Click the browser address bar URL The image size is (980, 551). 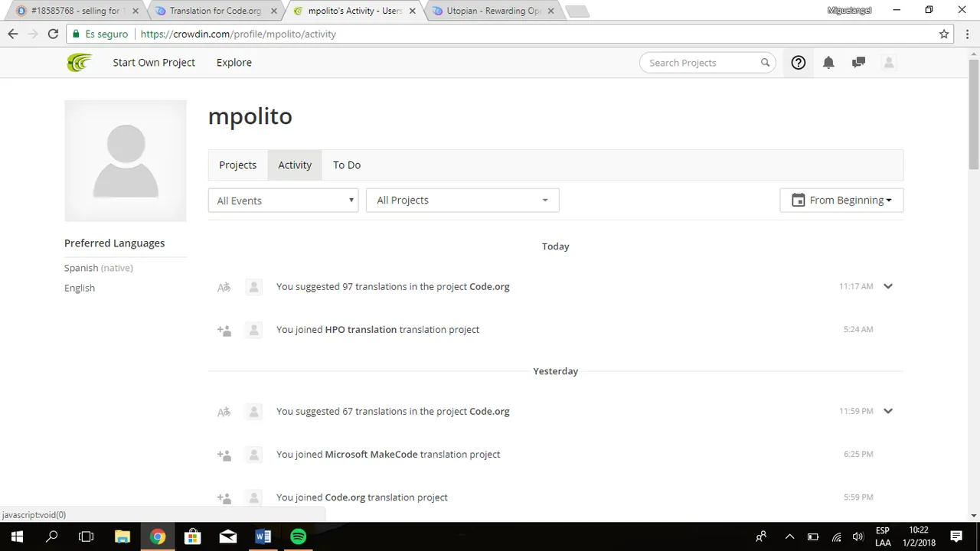(238, 34)
